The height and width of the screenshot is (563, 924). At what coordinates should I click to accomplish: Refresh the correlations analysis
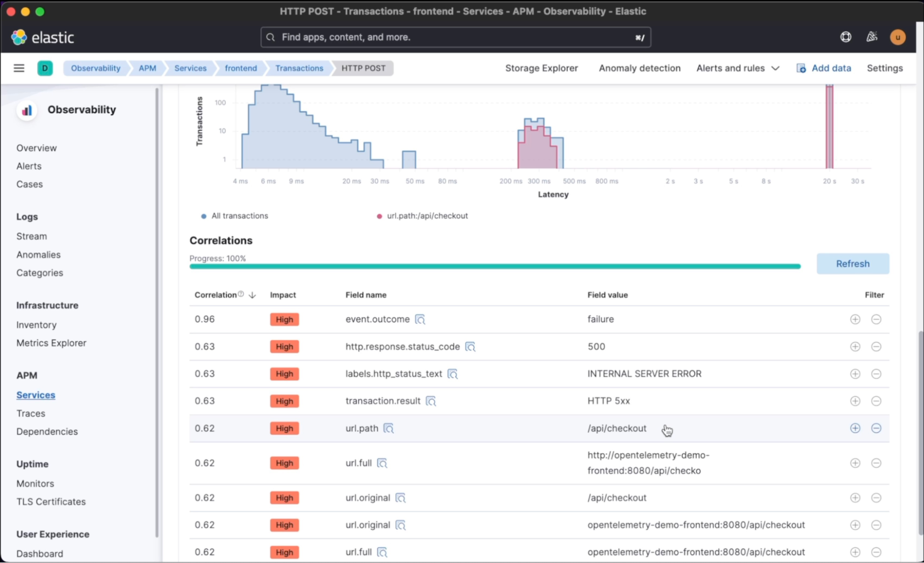(x=853, y=263)
